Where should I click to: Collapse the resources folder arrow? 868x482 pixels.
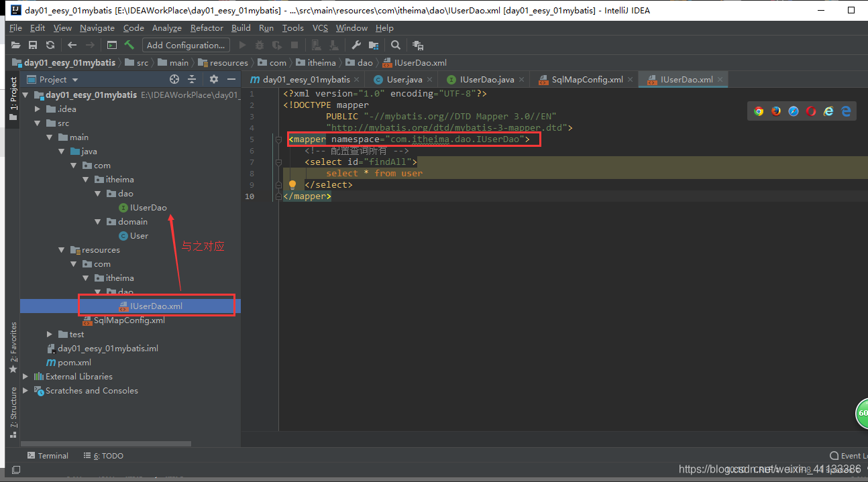[61, 250]
